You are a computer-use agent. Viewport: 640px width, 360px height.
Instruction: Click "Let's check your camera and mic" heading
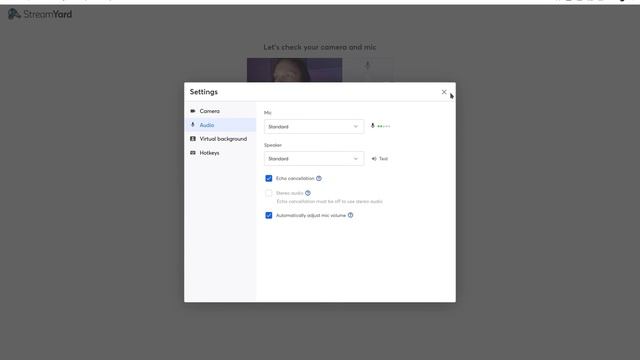[x=320, y=47]
